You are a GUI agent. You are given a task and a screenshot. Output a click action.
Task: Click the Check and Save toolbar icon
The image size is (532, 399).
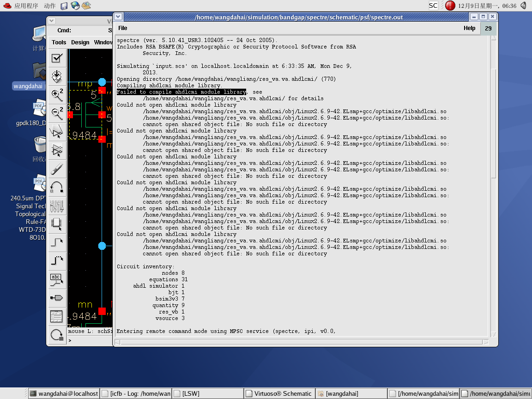(57, 58)
